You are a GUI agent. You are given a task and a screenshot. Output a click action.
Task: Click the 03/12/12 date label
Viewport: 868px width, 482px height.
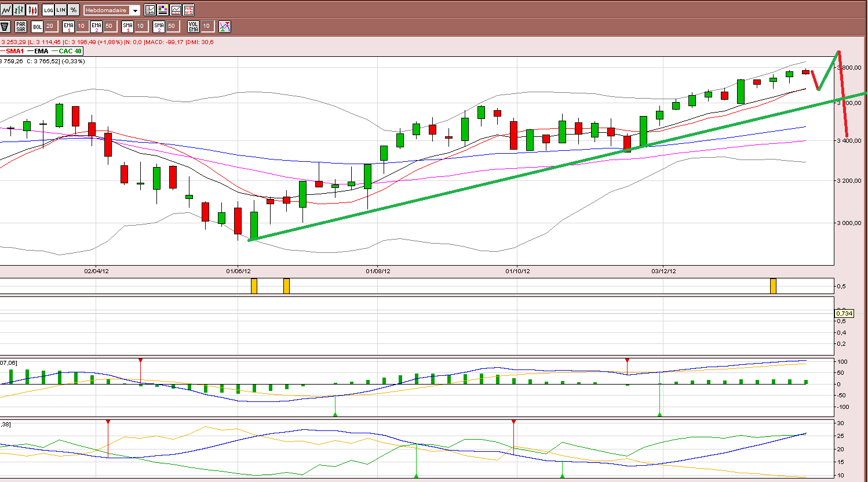click(663, 271)
